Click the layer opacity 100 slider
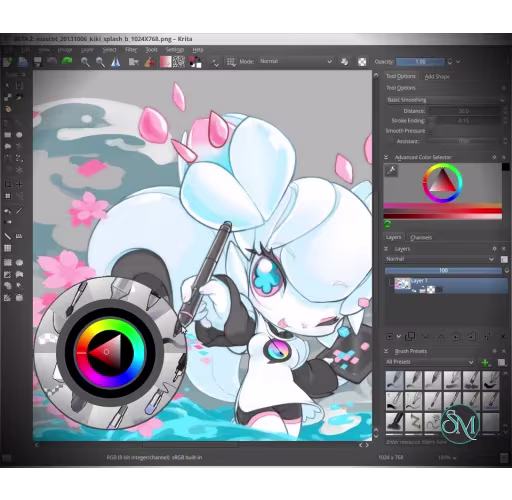This screenshot has width=512, height=500. 443,270
